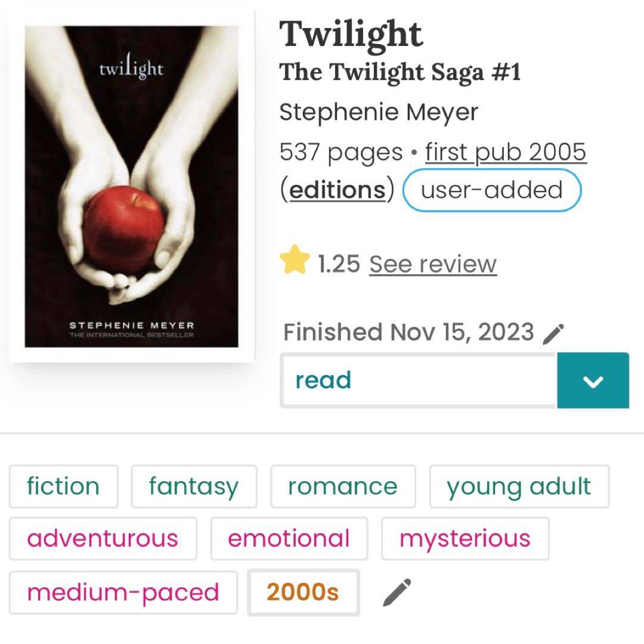Select the adventurous mood tag
Screen dimensions: 644x644
[x=103, y=538]
